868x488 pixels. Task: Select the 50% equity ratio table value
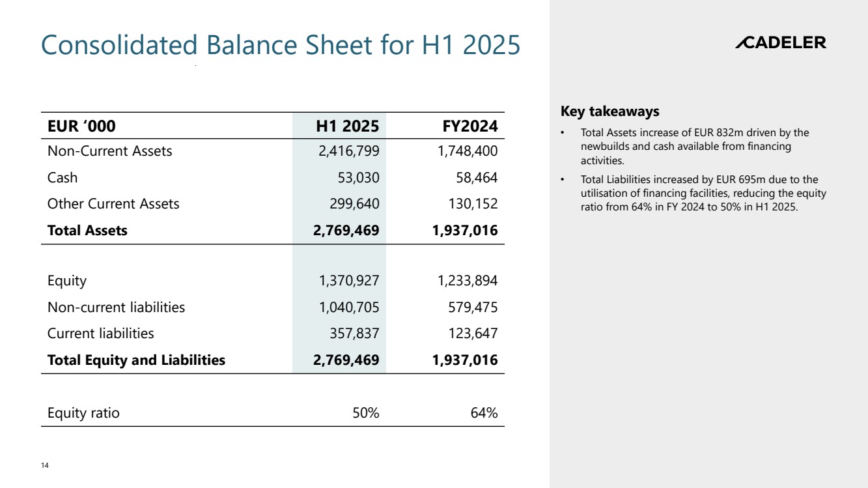click(x=365, y=412)
